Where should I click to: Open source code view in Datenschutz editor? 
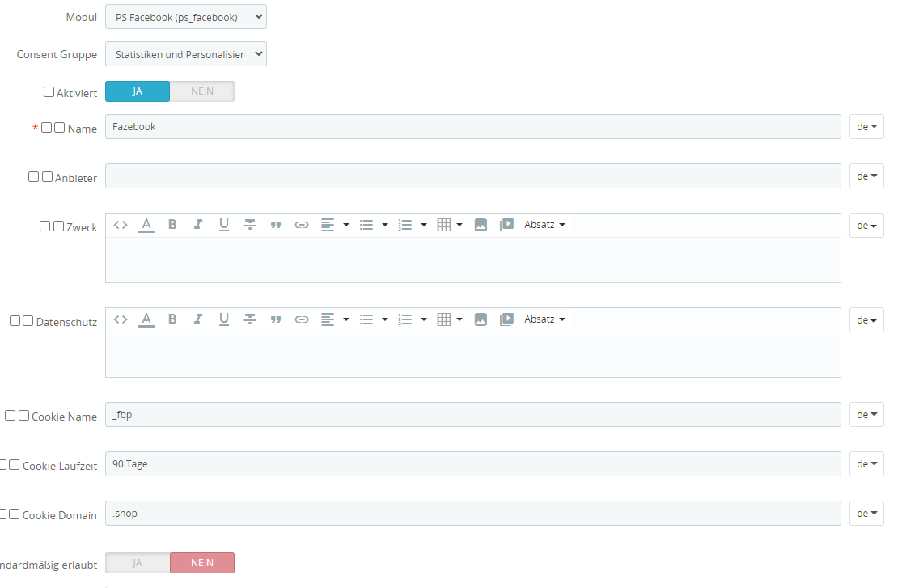pyautogui.click(x=121, y=319)
